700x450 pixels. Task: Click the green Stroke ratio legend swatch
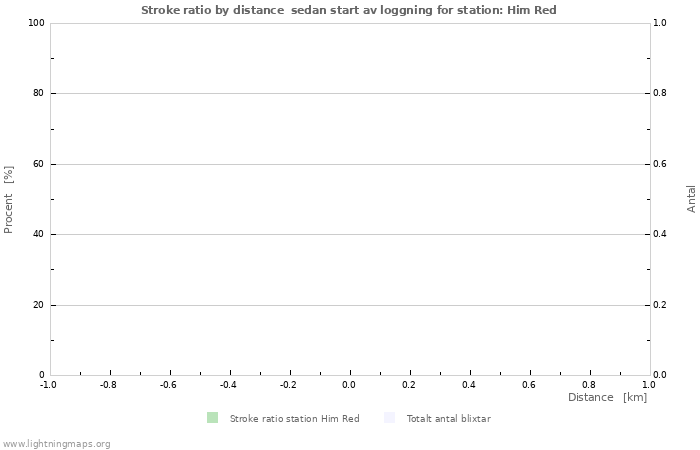pyautogui.click(x=212, y=418)
